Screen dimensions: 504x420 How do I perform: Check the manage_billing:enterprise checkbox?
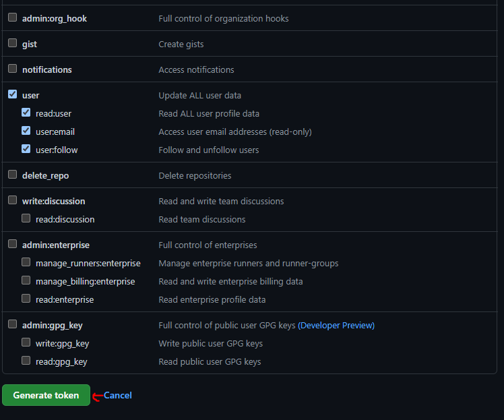(x=26, y=280)
